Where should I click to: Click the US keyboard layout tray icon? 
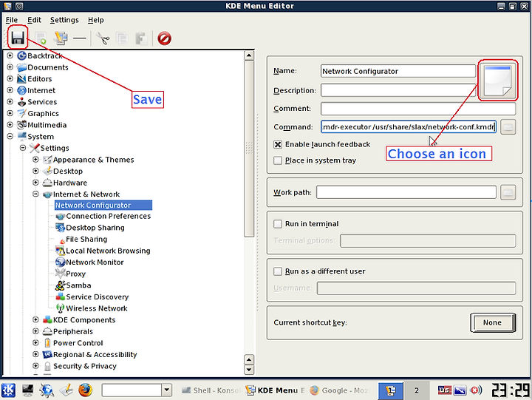click(x=444, y=390)
